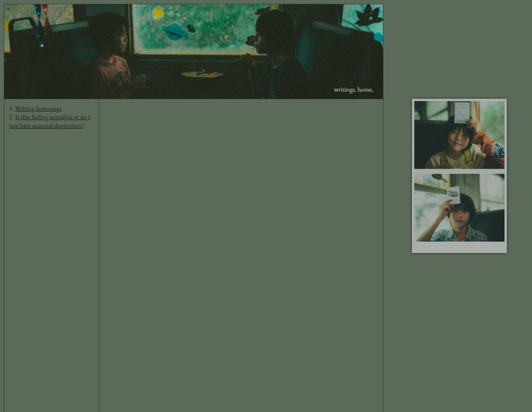The width and height of the screenshot is (532, 412).
Task: Click the drawing card held in top photo
Action: [461, 112]
